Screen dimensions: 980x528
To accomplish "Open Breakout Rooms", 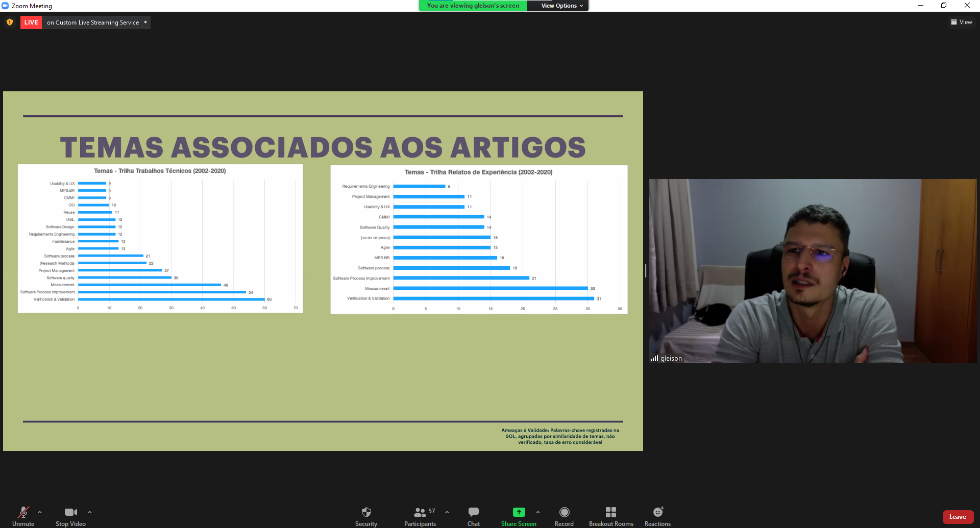I will 611,516.
